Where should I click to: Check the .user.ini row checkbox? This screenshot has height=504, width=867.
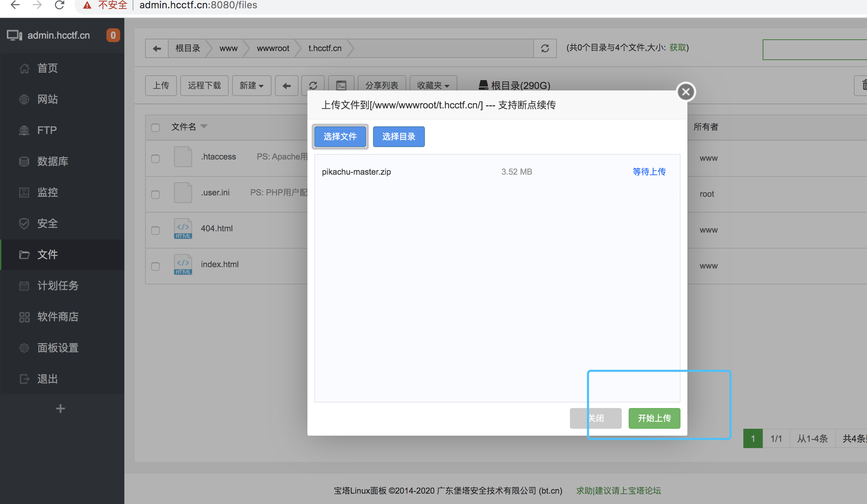click(155, 195)
